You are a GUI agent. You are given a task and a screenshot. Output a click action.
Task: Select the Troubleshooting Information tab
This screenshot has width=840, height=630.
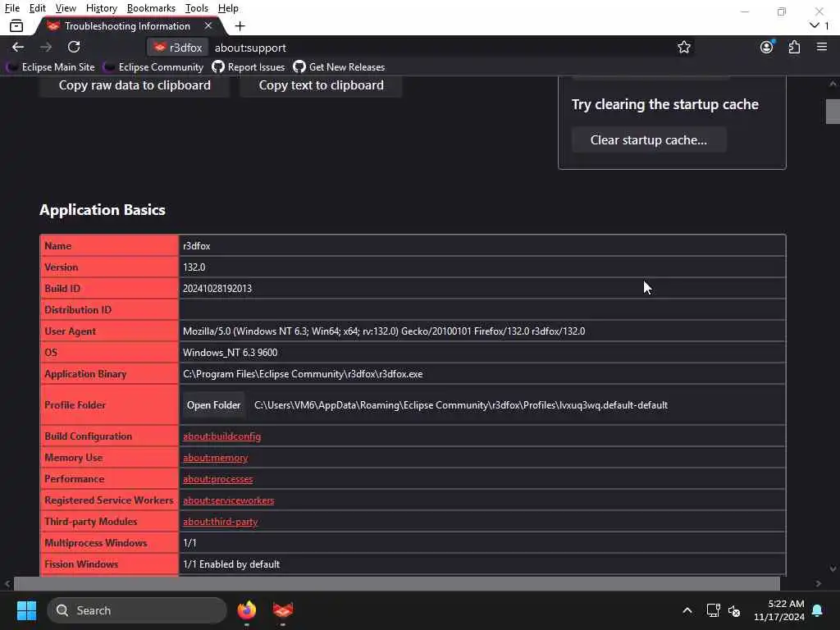[127, 25]
